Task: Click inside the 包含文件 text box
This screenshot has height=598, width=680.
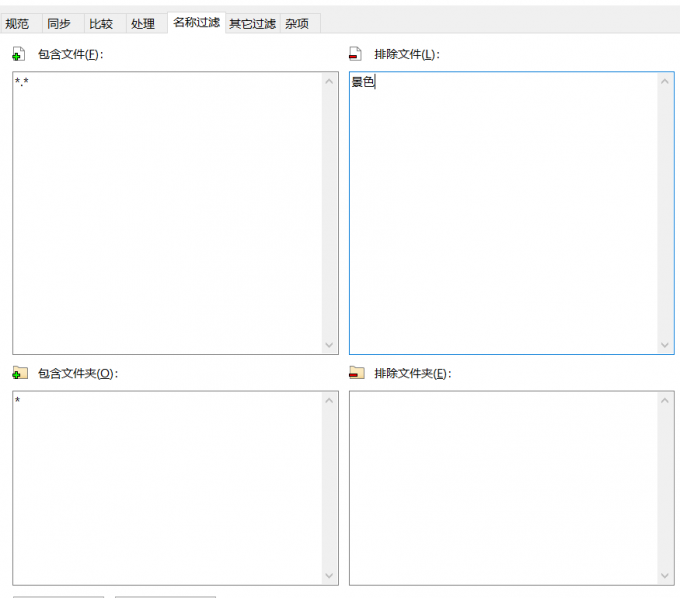Action: tap(166, 212)
